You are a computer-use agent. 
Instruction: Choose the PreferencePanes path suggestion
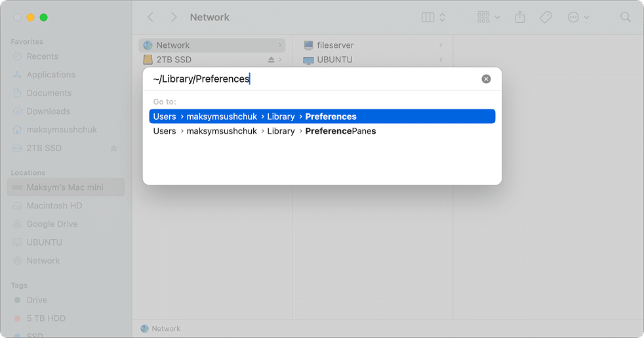click(x=322, y=131)
